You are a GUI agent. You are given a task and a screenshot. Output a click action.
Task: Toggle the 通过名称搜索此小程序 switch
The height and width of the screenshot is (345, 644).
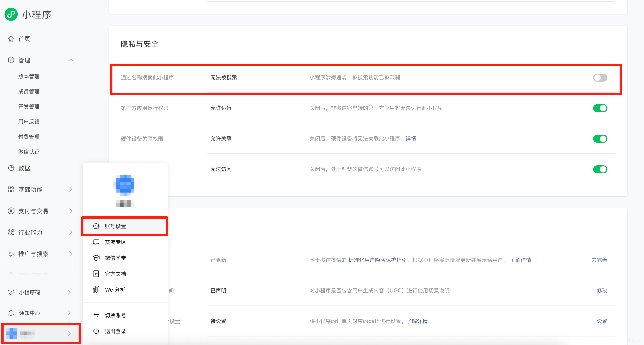click(x=600, y=77)
